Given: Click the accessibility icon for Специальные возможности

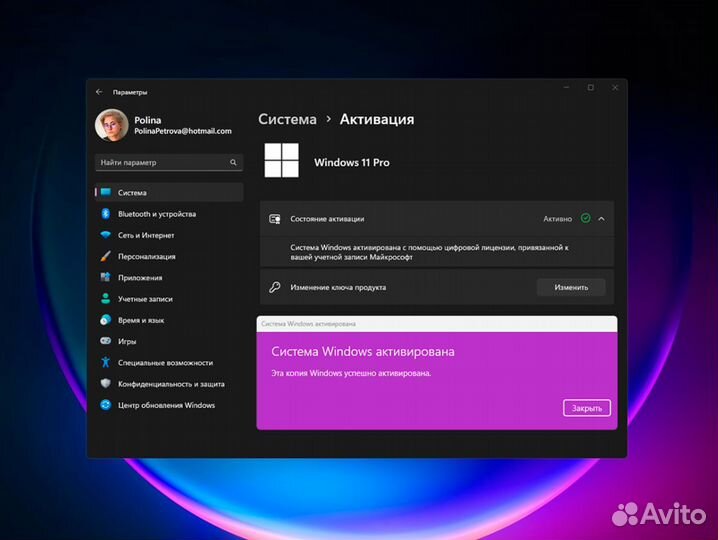Looking at the screenshot, I should [106, 362].
